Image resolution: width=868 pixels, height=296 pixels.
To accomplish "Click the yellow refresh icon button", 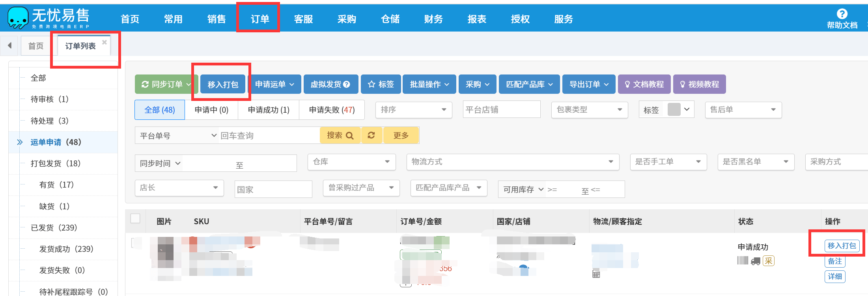I will coord(371,135).
